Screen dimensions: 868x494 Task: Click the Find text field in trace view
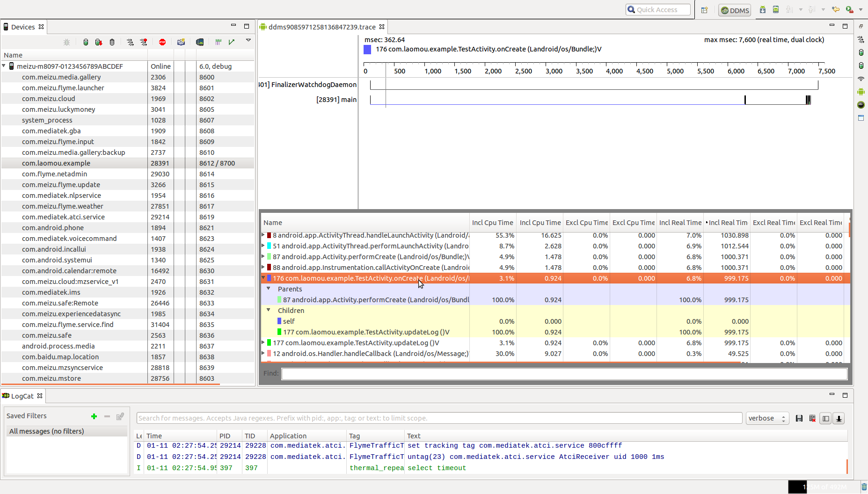(x=564, y=373)
